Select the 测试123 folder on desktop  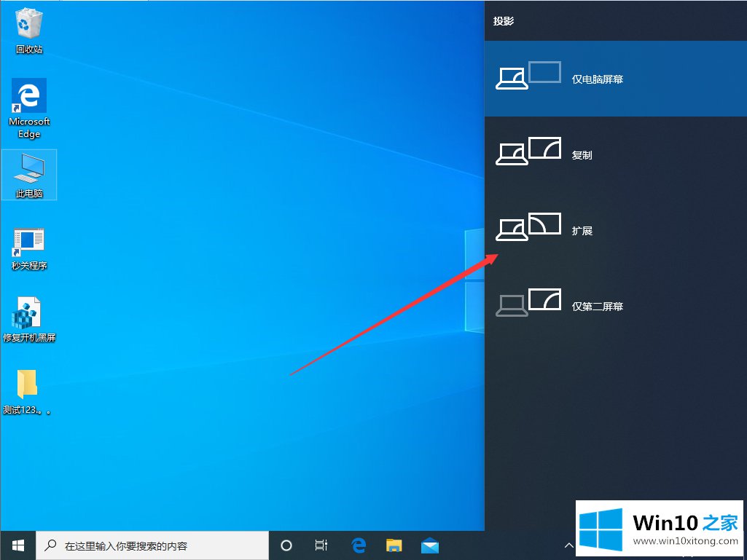[x=27, y=392]
